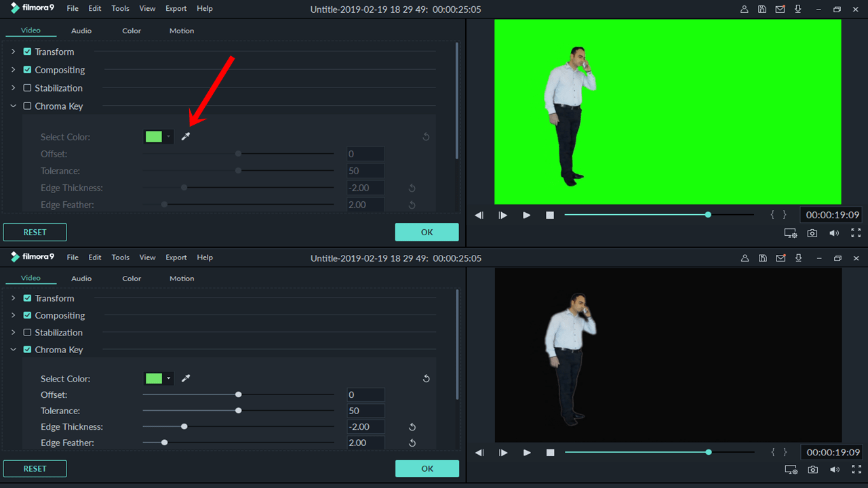Click OK in the black-preview window

427,468
